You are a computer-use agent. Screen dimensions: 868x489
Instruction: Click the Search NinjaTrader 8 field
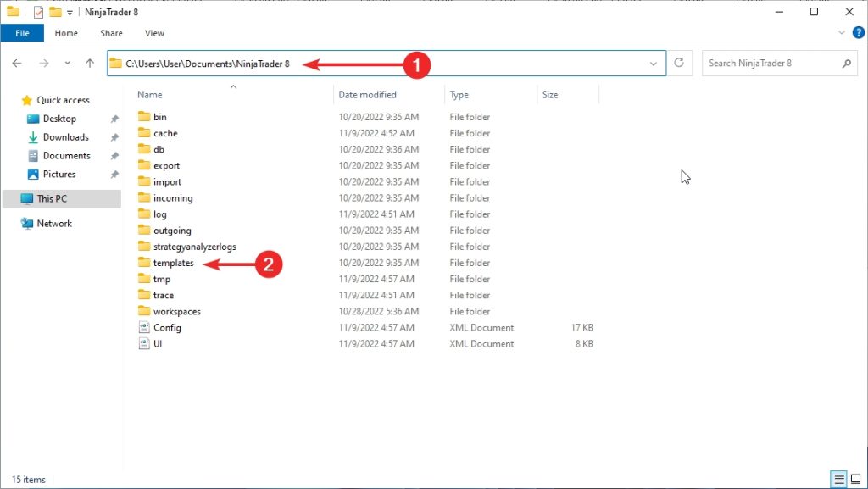[771, 64]
